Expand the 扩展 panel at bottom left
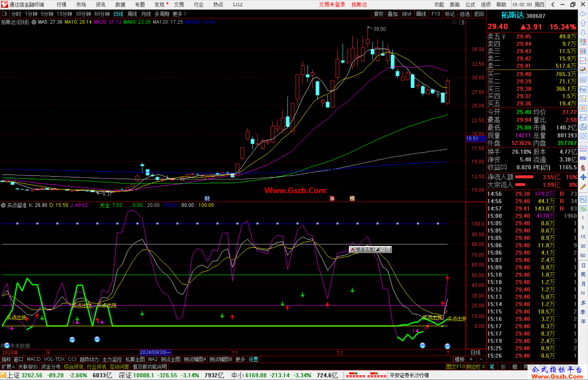The height and width of the screenshot is (380, 588). [8, 367]
